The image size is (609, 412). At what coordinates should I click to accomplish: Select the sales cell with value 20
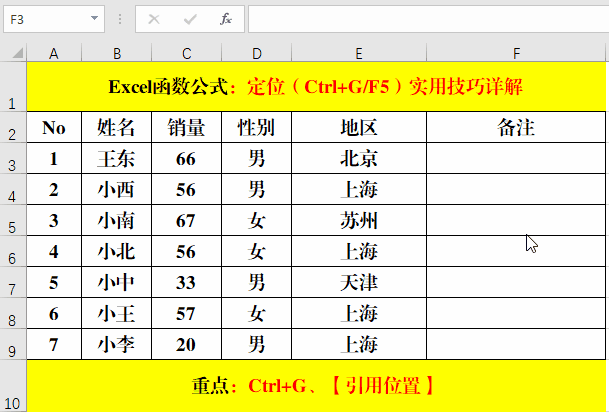[186, 344]
